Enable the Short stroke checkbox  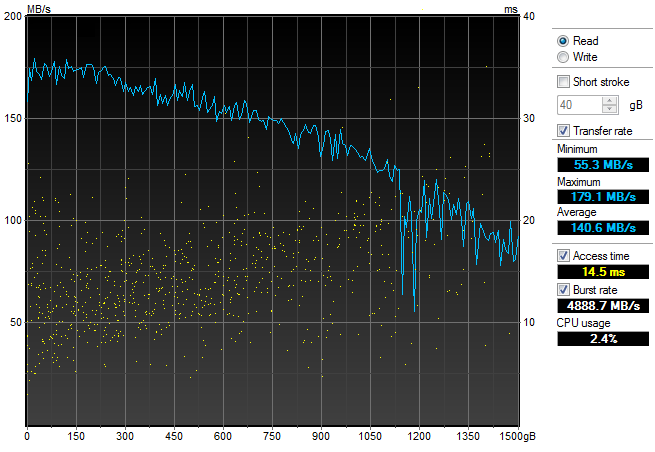tap(563, 81)
